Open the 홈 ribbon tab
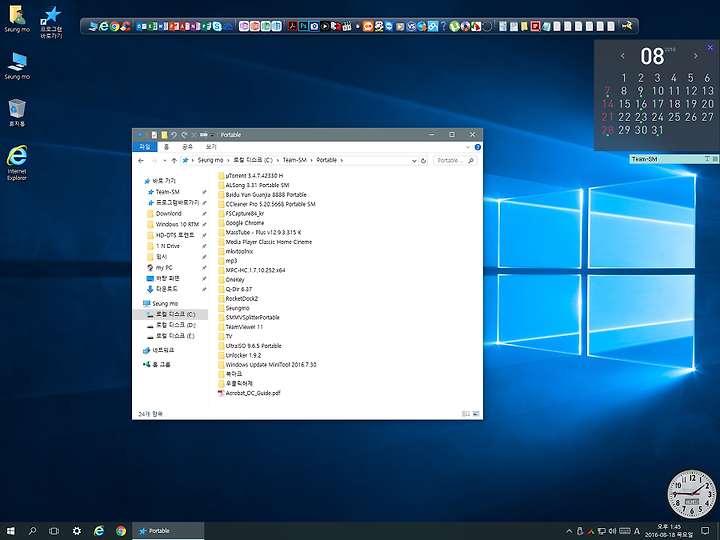Image resolution: width=720 pixels, height=540 pixels. (167, 147)
